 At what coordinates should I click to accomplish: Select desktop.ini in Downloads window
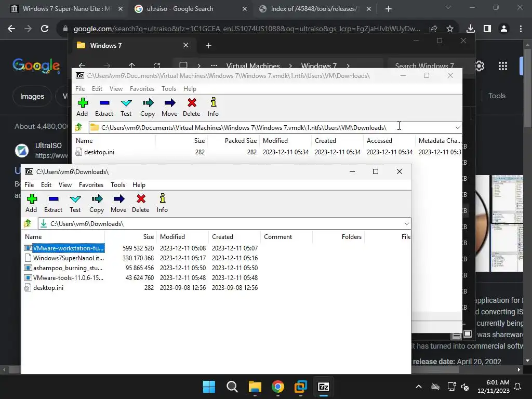[x=48, y=288]
